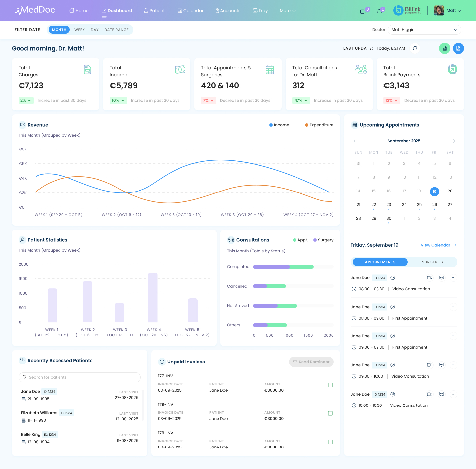Filter date by Week
Screen dimensions: 476x469
79,30
